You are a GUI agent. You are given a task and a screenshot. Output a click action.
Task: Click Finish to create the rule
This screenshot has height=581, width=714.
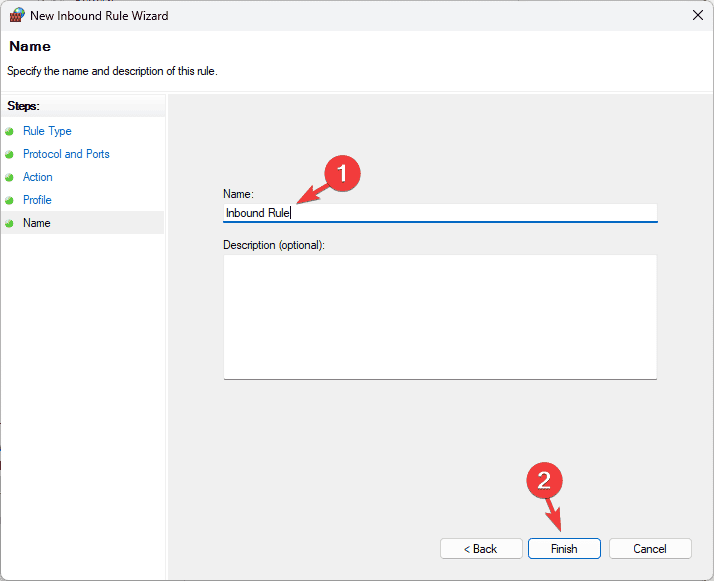[x=564, y=549]
